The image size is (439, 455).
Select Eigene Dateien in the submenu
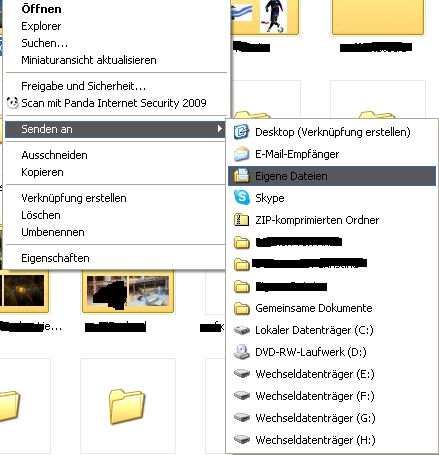(x=332, y=176)
